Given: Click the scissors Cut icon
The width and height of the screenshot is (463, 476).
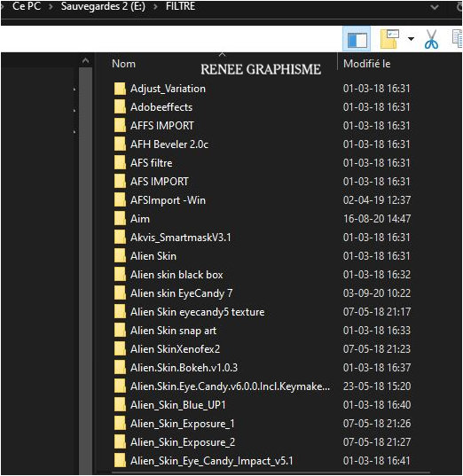Looking at the screenshot, I should (431, 39).
